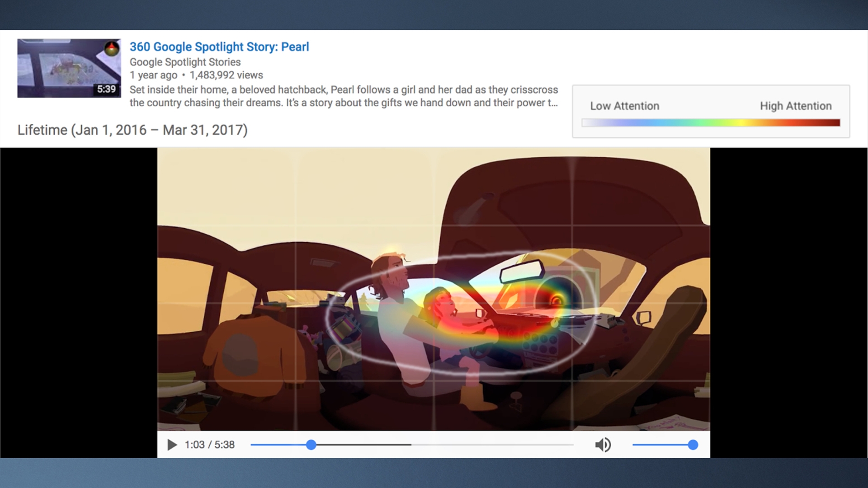Click the volume slider handle
The width and height of the screenshot is (868, 488).
pyautogui.click(x=693, y=445)
